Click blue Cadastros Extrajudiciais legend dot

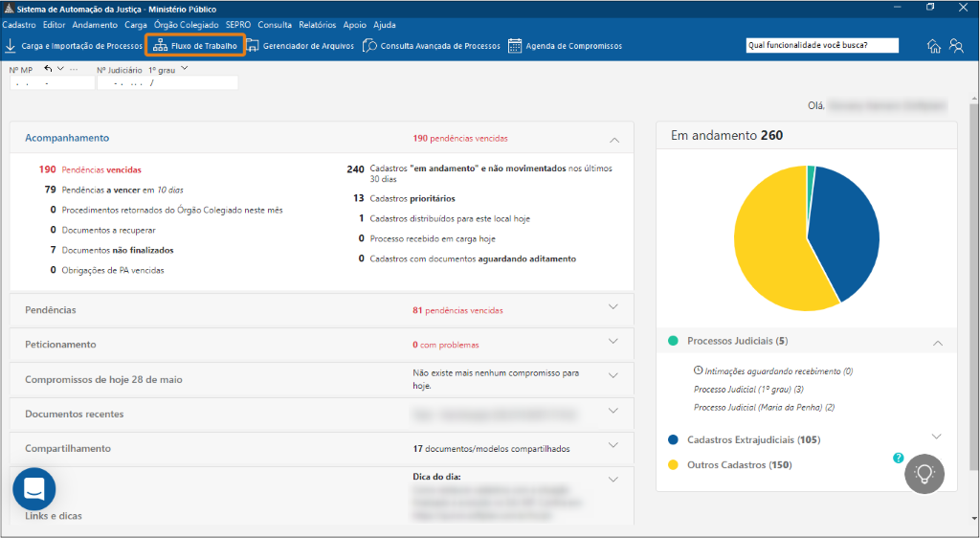[673, 440]
